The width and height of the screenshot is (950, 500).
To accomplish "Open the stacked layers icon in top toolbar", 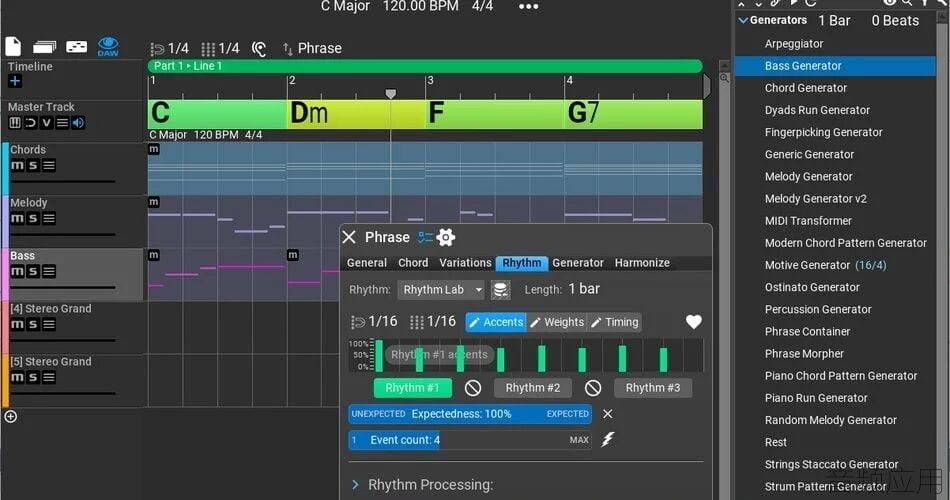I will click(45, 47).
